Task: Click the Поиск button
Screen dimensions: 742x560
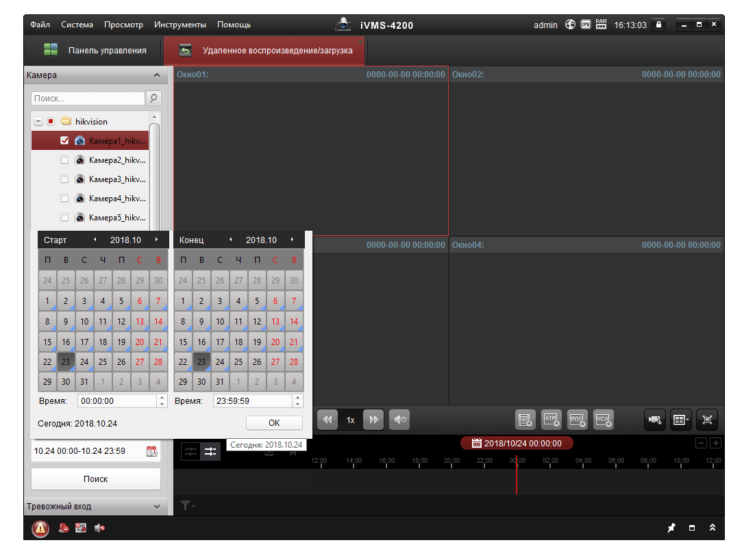Action: point(96,479)
